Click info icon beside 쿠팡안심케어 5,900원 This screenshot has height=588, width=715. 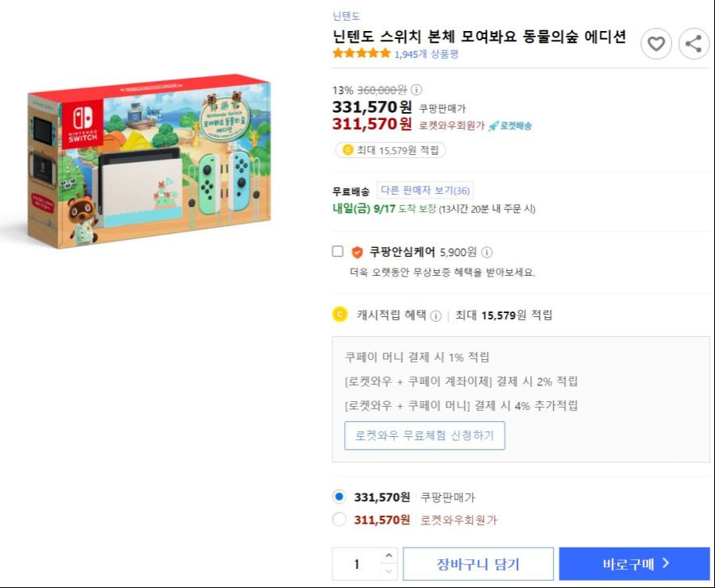[486, 252]
